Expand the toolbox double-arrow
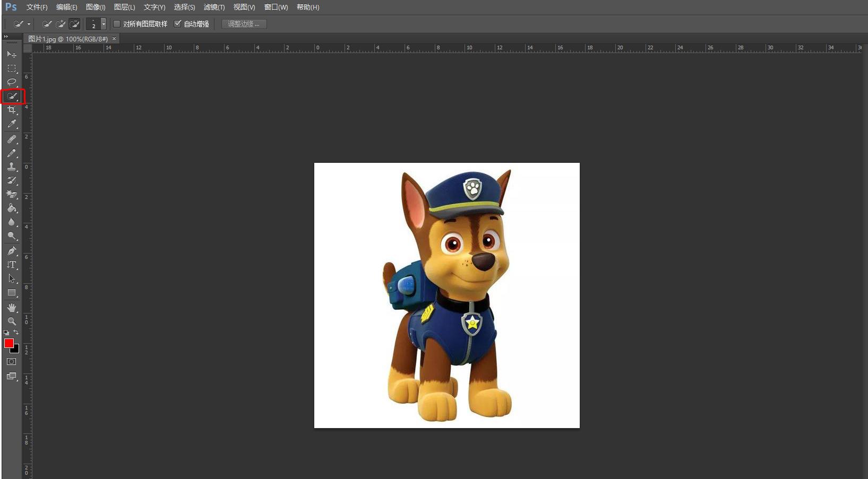The width and height of the screenshot is (868, 479). (x=6, y=37)
